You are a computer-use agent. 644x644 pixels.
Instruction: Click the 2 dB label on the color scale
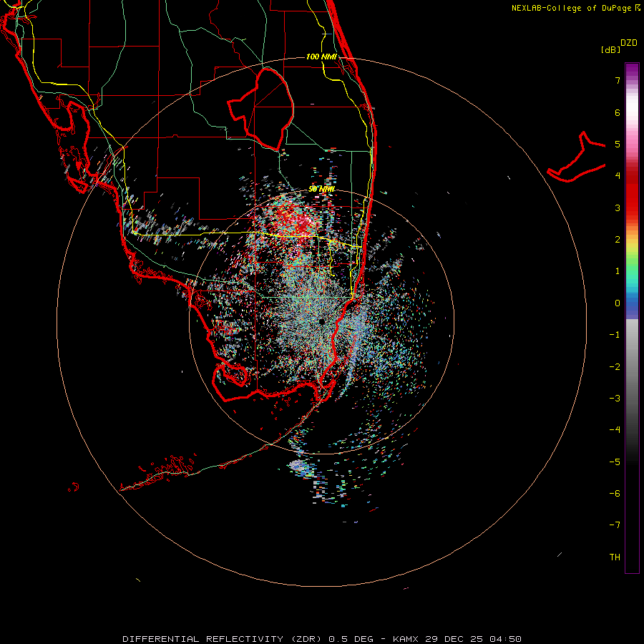pyautogui.click(x=618, y=240)
